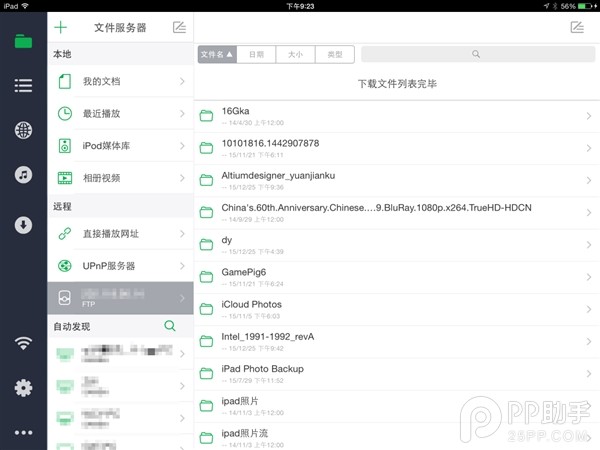Tap share icon of UPnP服务器

click(x=65, y=266)
